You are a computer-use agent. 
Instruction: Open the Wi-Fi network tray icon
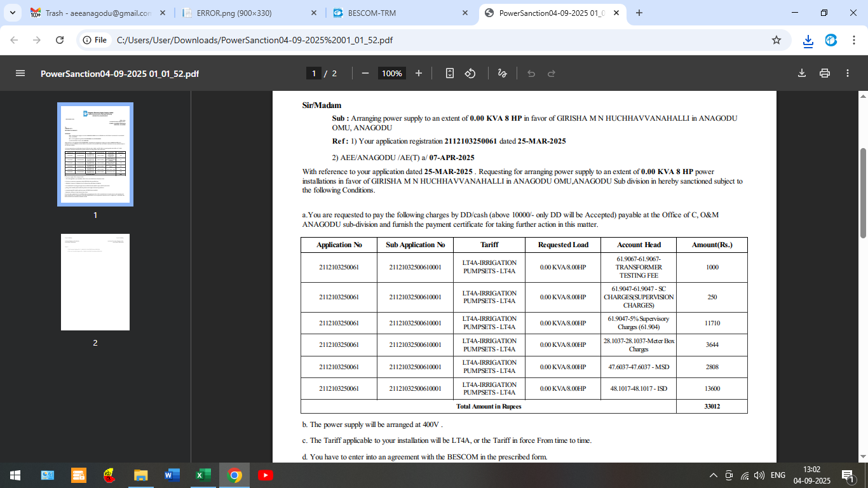coord(745,475)
